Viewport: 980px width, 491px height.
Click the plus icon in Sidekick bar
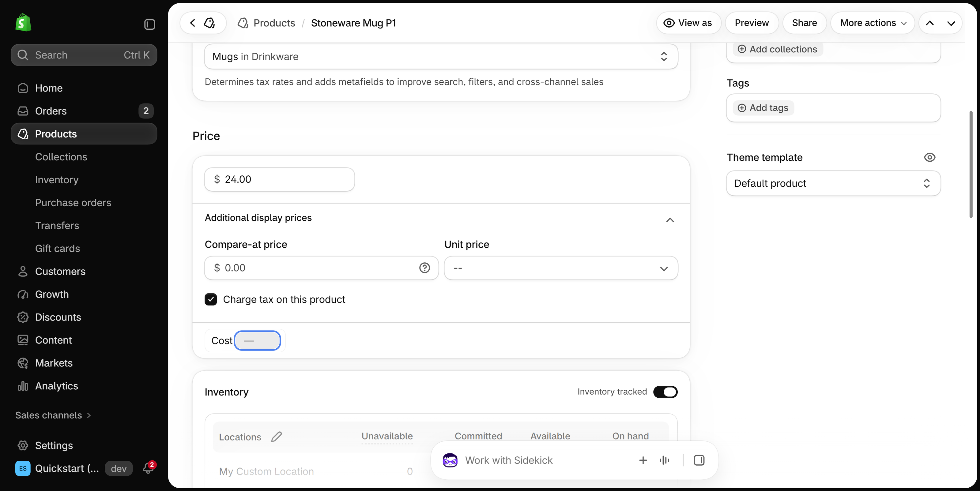click(643, 461)
